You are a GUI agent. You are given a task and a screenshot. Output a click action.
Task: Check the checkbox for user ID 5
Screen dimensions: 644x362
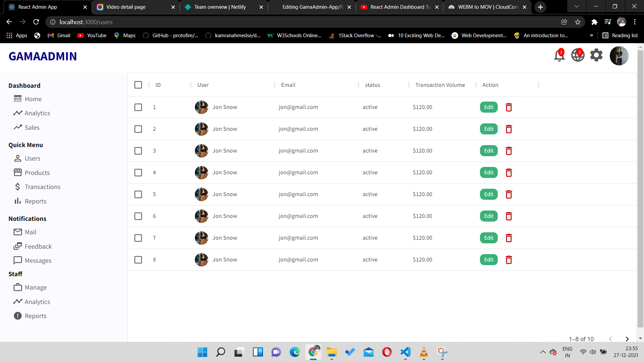pyautogui.click(x=138, y=194)
